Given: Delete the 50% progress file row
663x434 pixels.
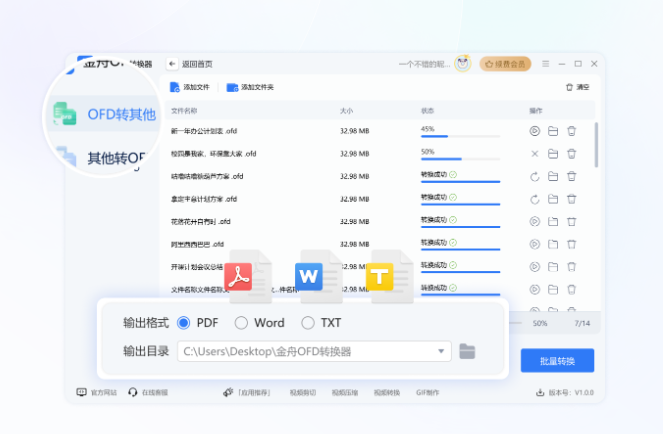Looking at the screenshot, I should [x=572, y=154].
